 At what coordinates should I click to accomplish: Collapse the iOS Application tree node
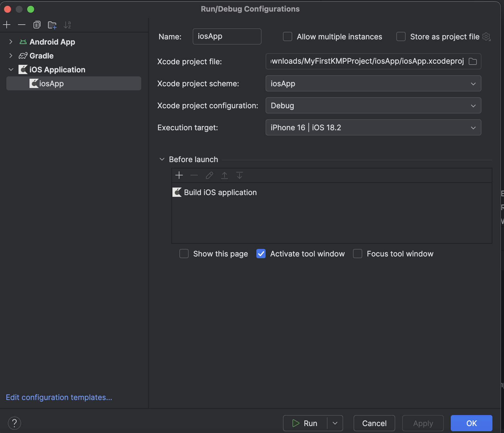(x=11, y=70)
